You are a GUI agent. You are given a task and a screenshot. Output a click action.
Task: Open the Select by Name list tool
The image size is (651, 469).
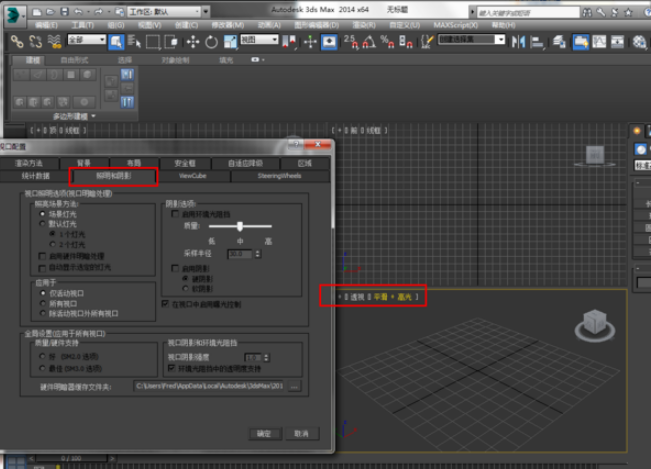pos(134,42)
